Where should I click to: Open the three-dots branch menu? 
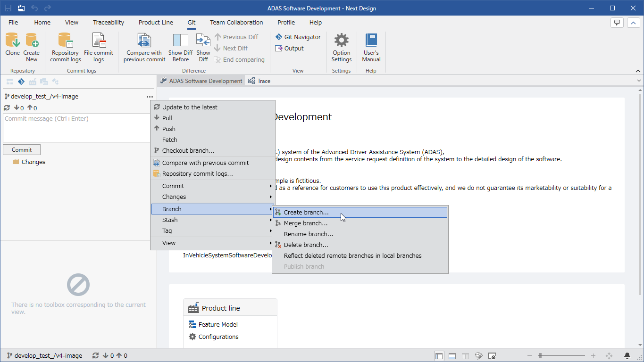pos(150,97)
